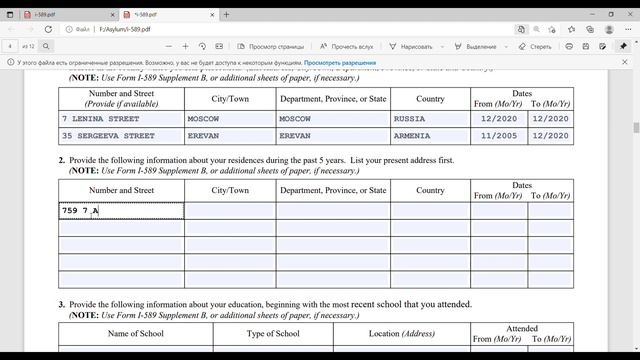This screenshot has height=360, width=640.
Task: Dismiss the permissions notification bar
Action: coord(624,62)
